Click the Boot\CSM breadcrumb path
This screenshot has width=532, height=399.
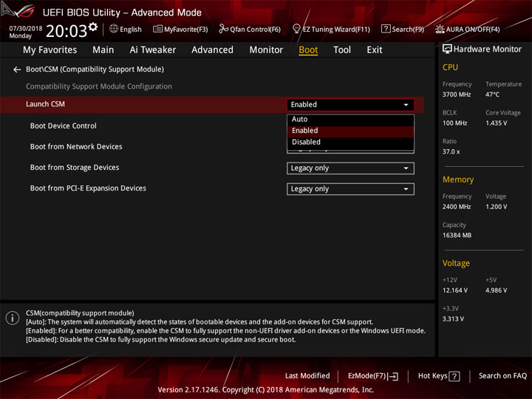[95, 69]
